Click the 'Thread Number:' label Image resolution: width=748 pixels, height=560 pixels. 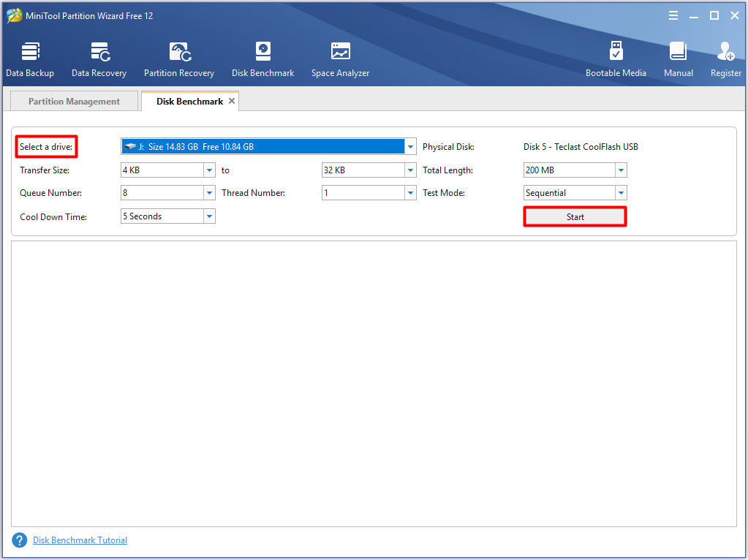[x=253, y=193]
